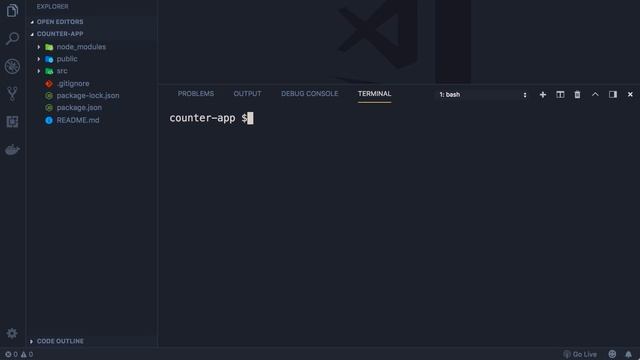Click the package-lock.json file icon
This screenshot has height=360, width=640.
tap(49, 96)
